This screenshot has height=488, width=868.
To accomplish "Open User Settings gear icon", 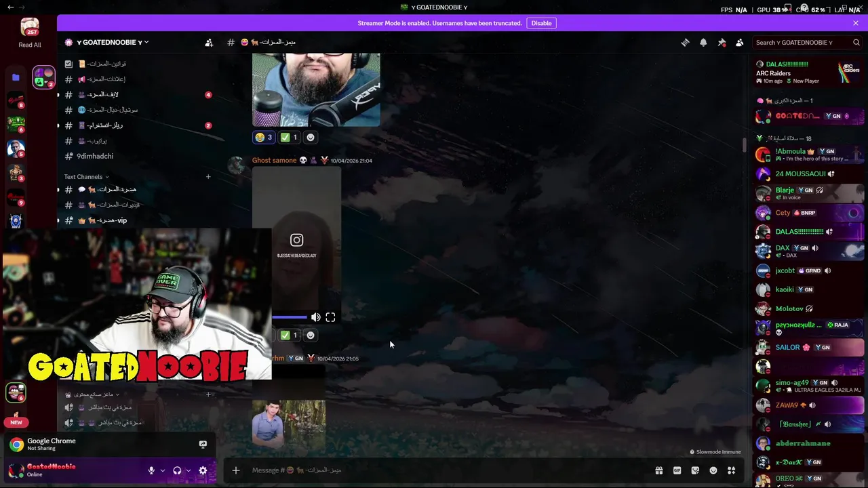I will (x=203, y=470).
